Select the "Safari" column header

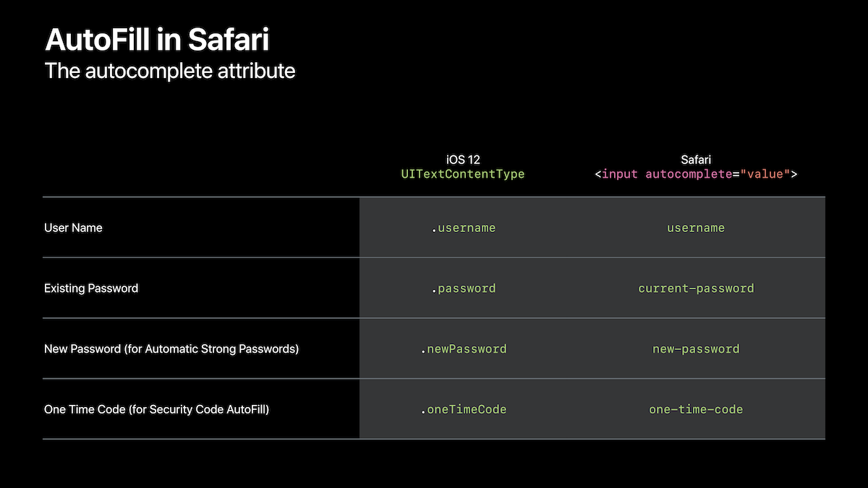coord(696,160)
